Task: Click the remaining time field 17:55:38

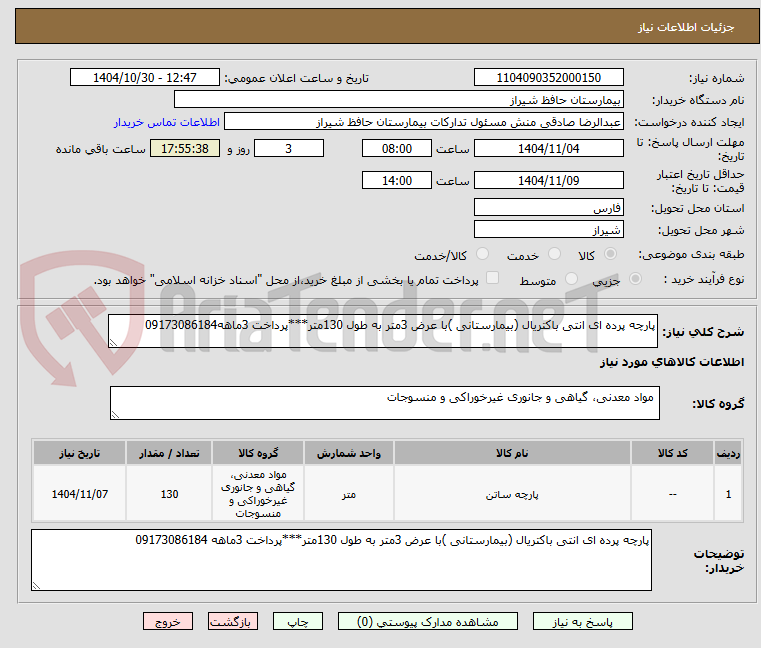Action: click(185, 149)
